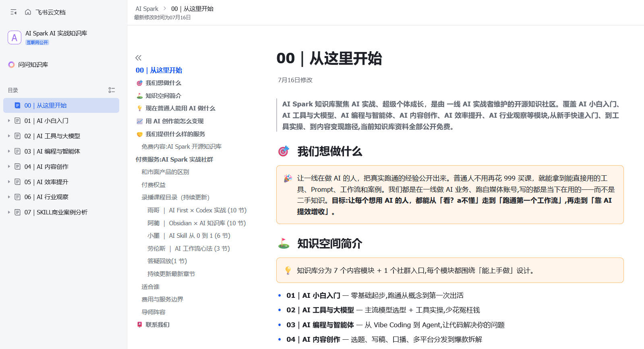Click the document icon beside 00 | 从这里开始
644x349 pixels.
click(x=17, y=106)
